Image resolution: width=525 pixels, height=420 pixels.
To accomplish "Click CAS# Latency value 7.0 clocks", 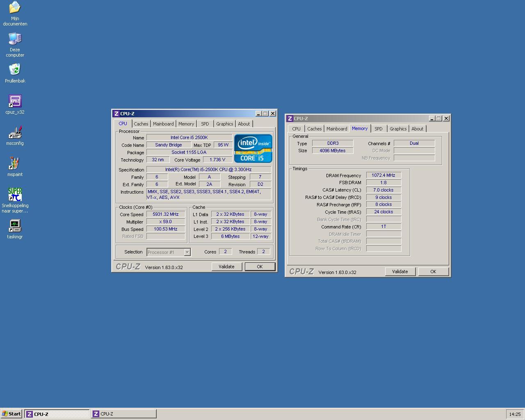I will click(x=383, y=190).
